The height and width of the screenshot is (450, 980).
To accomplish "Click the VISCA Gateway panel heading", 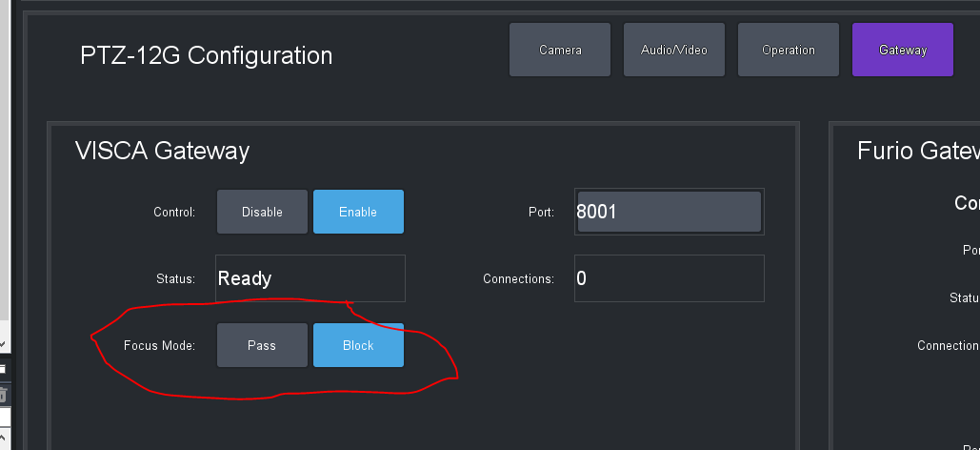I will 162,151.
